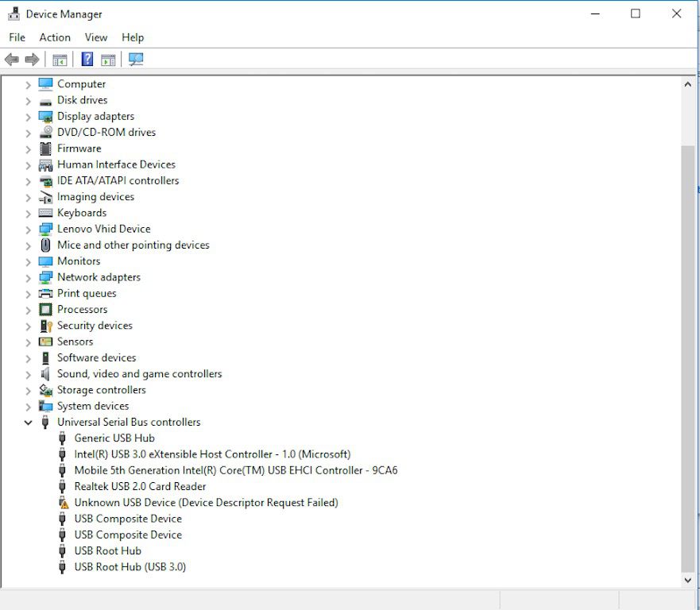Expand the Software devices category

(28, 358)
